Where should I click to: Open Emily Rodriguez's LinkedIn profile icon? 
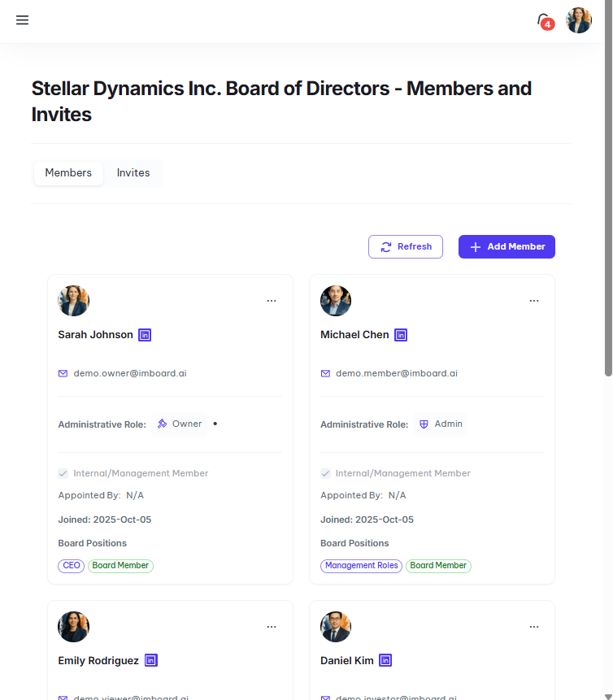click(x=151, y=661)
